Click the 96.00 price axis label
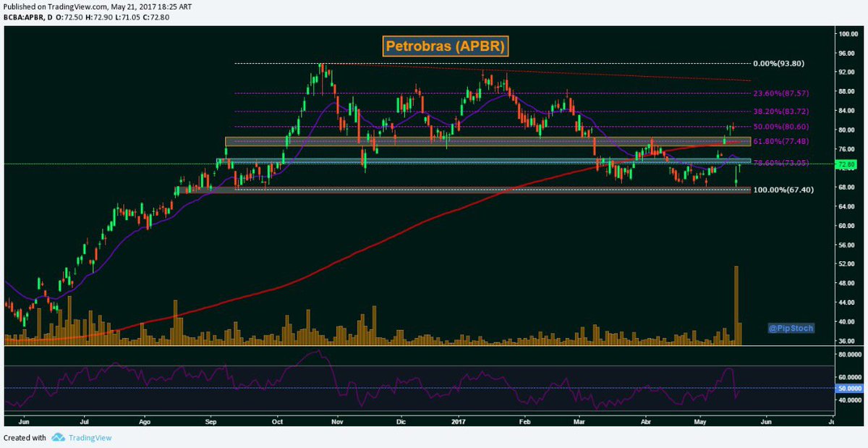The width and height of the screenshot is (868, 448). [846, 54]
